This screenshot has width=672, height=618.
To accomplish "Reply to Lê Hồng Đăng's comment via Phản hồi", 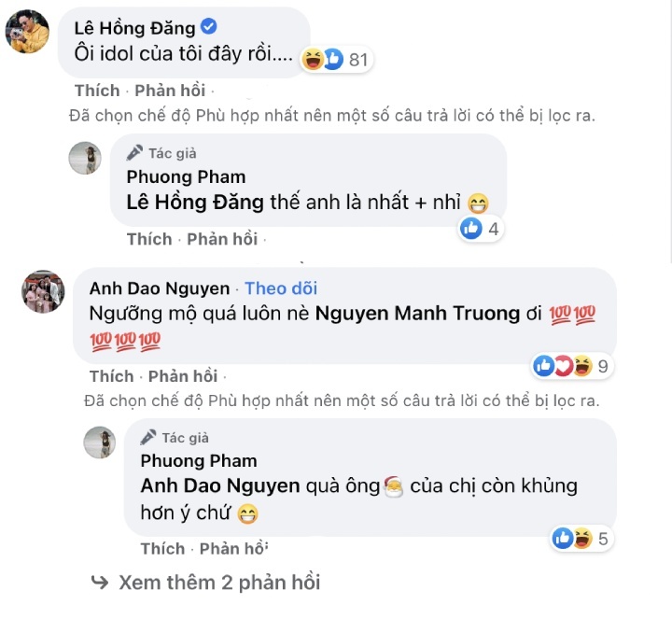I will (170, 91).
